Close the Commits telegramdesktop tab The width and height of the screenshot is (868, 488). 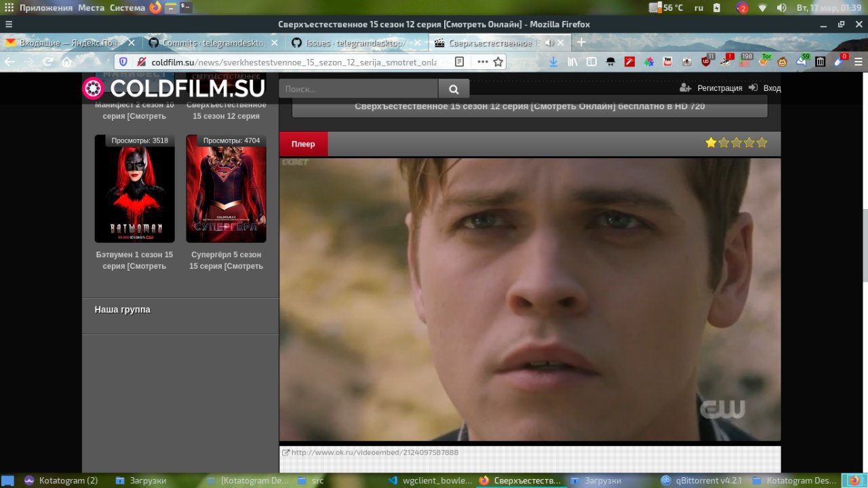coord(275,43)
